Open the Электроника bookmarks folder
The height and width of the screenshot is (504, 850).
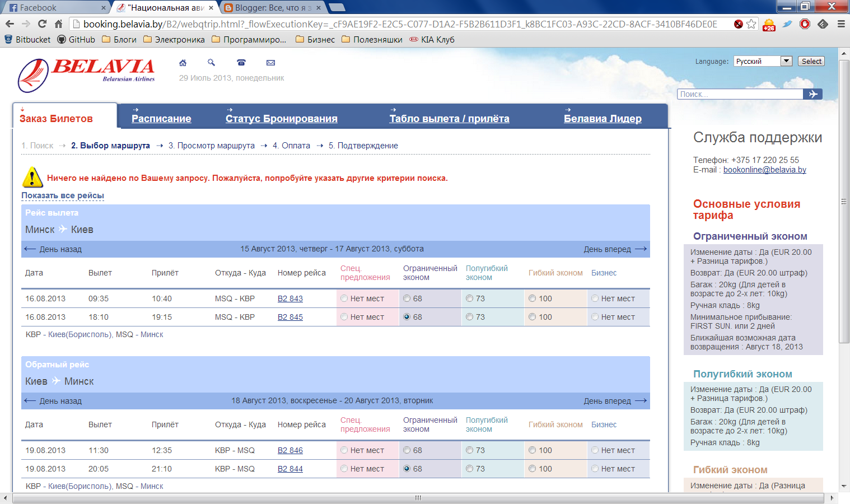174,40
